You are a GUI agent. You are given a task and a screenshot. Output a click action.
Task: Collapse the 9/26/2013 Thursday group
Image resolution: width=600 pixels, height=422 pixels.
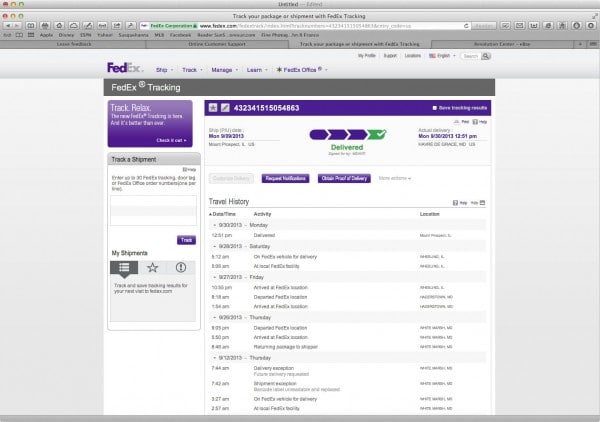point(214,317)
